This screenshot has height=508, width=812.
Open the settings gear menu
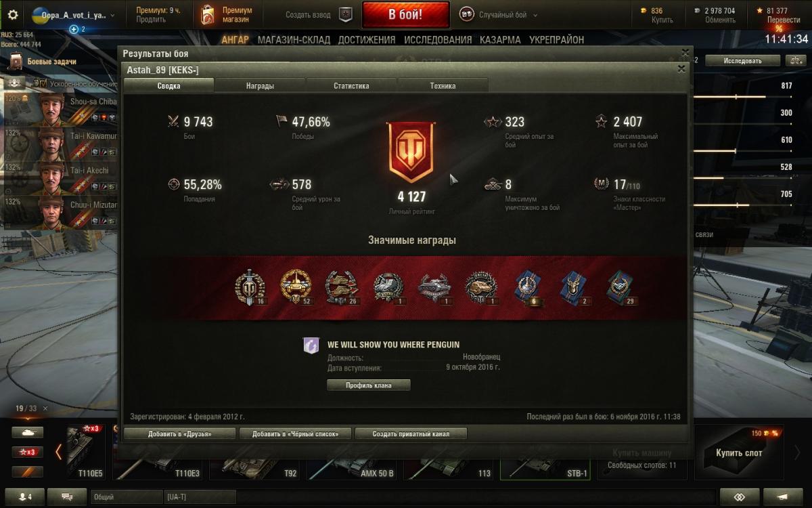(x=12, y=14)
